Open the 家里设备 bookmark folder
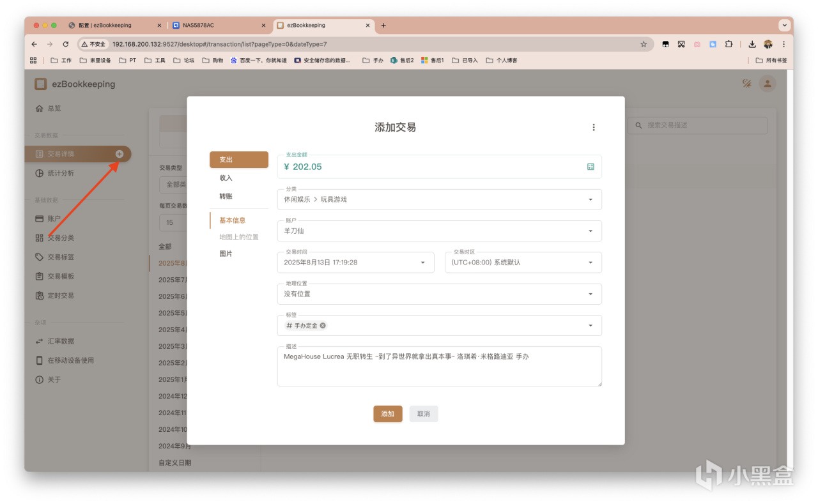 click(x=95, y=61)
